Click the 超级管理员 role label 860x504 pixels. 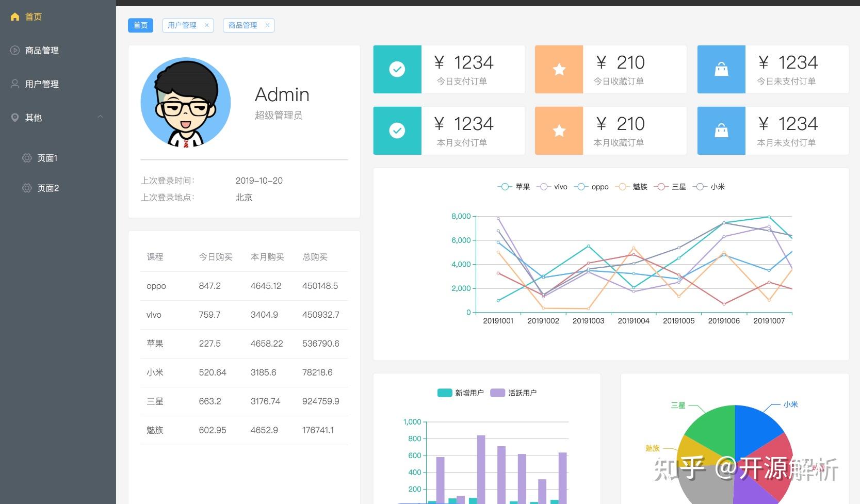point(279,116)
